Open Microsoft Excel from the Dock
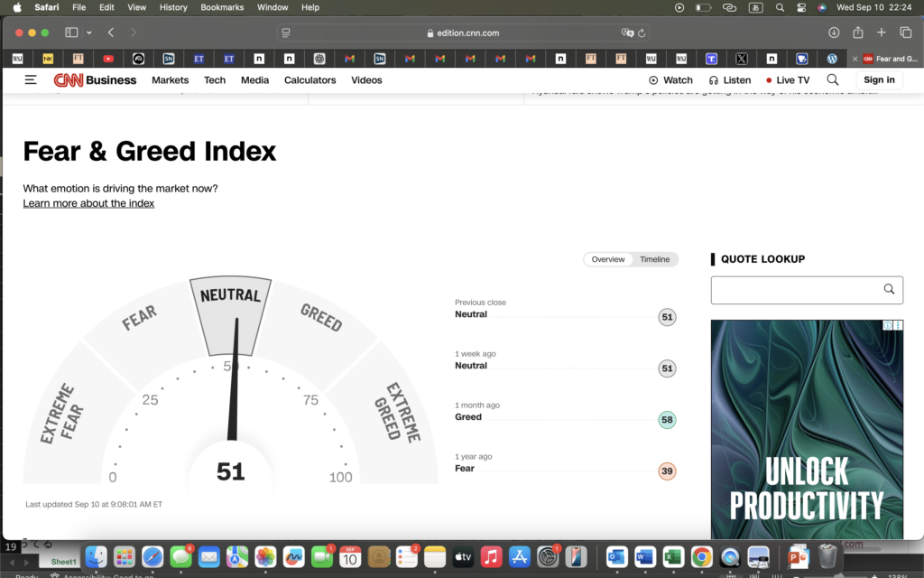 (673, 556)
